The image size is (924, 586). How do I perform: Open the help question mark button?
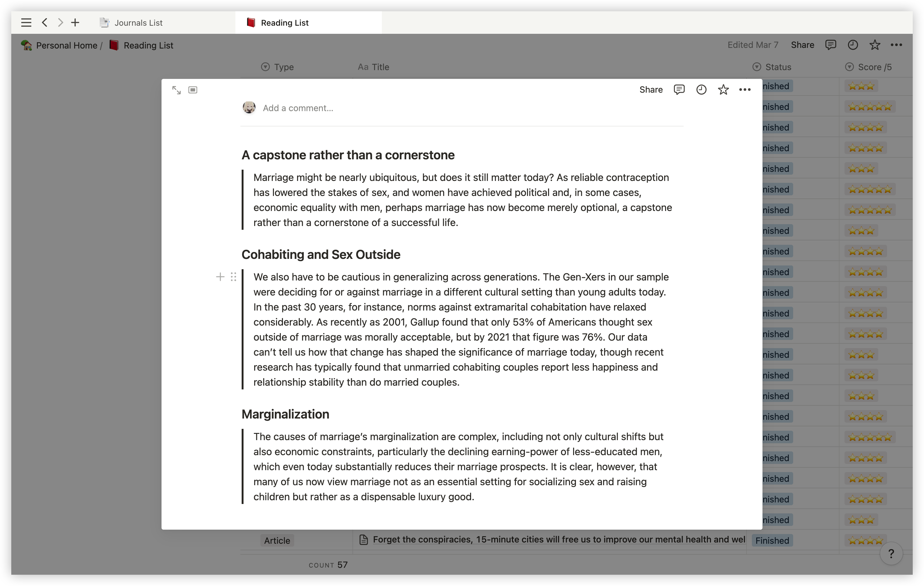point(891,553)
